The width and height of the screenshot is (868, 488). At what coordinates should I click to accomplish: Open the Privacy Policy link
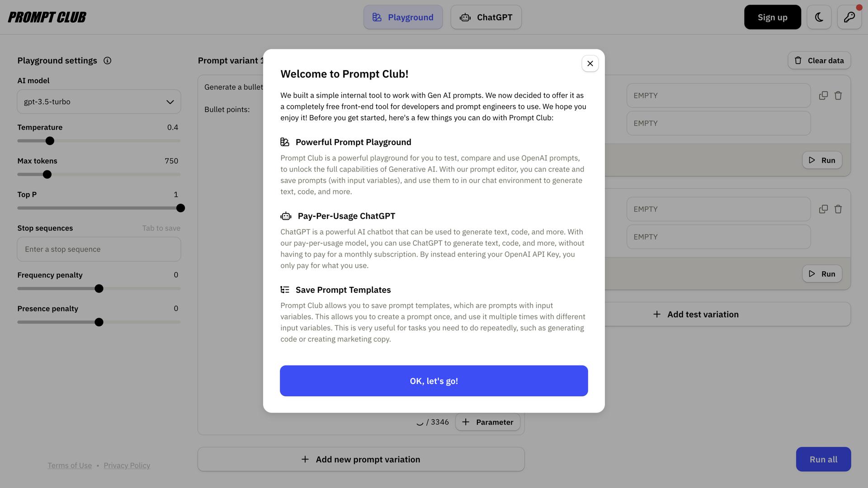pyautogui.click(x=127, y=465)
